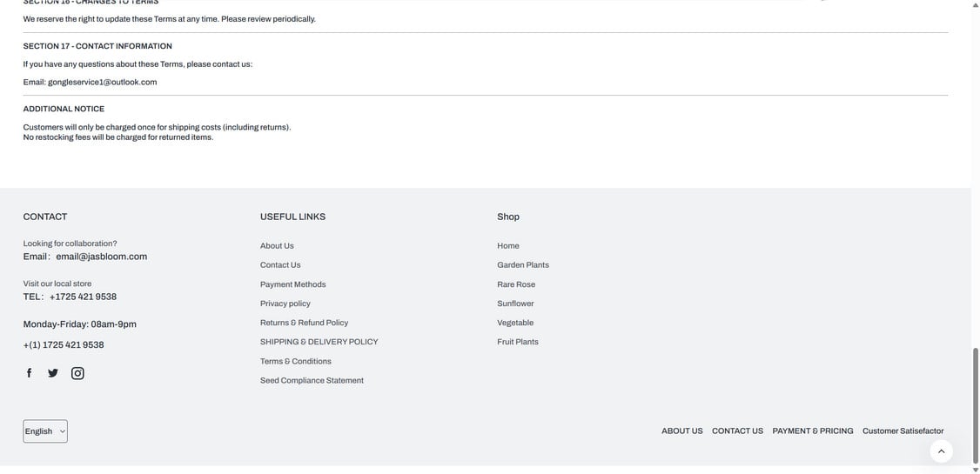This screenshot has width=980, height=474.
Task: Open the About Us useful link
Action: click(277, 246)
